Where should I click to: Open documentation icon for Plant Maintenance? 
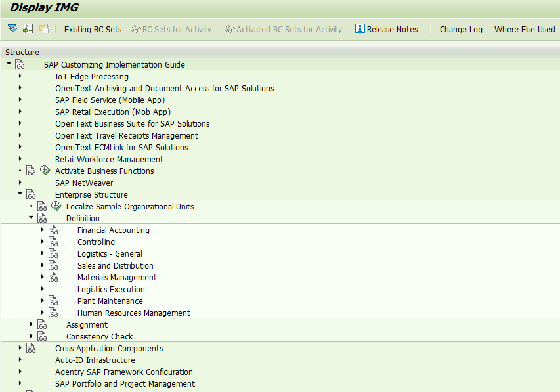pyautogui.click(x=53, y=301)
